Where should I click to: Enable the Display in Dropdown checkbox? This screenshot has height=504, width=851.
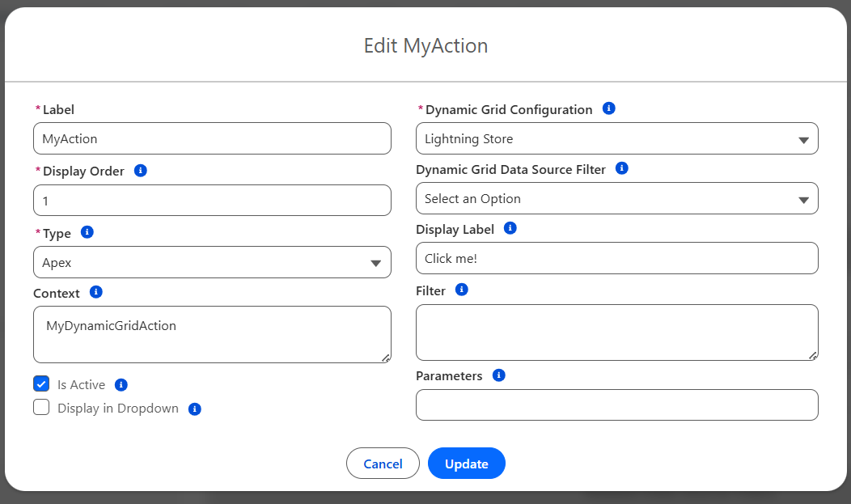41,408
